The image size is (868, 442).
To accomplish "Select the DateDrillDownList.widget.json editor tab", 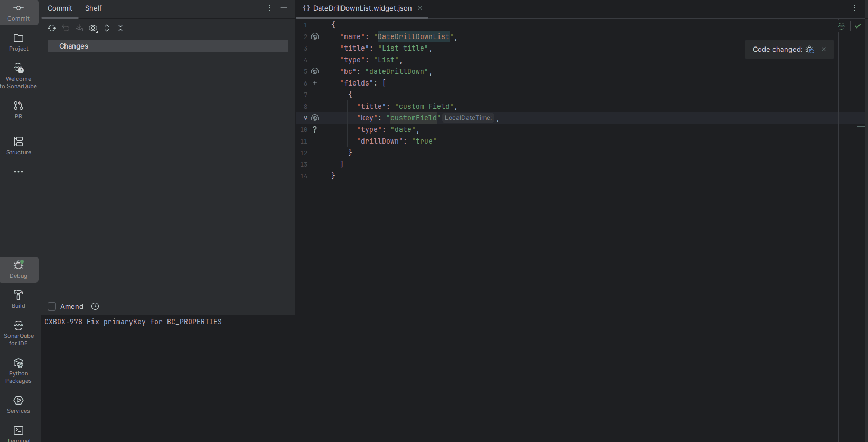I will [x=362, y=8].
